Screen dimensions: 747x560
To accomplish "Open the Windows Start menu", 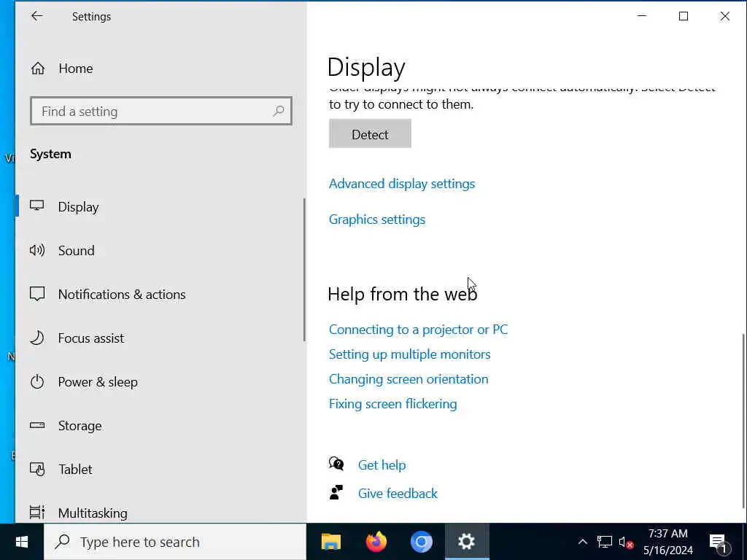I will tap(22, 542).
